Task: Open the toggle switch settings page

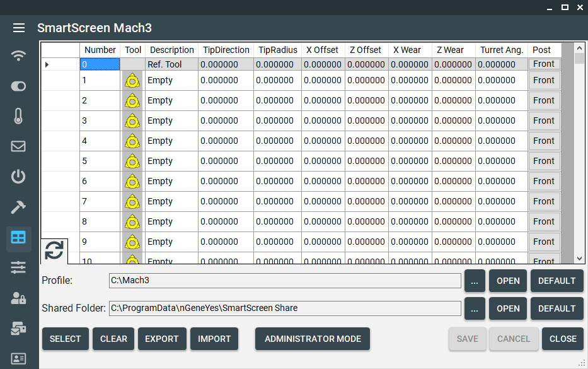Action: (x=19, y=86)
